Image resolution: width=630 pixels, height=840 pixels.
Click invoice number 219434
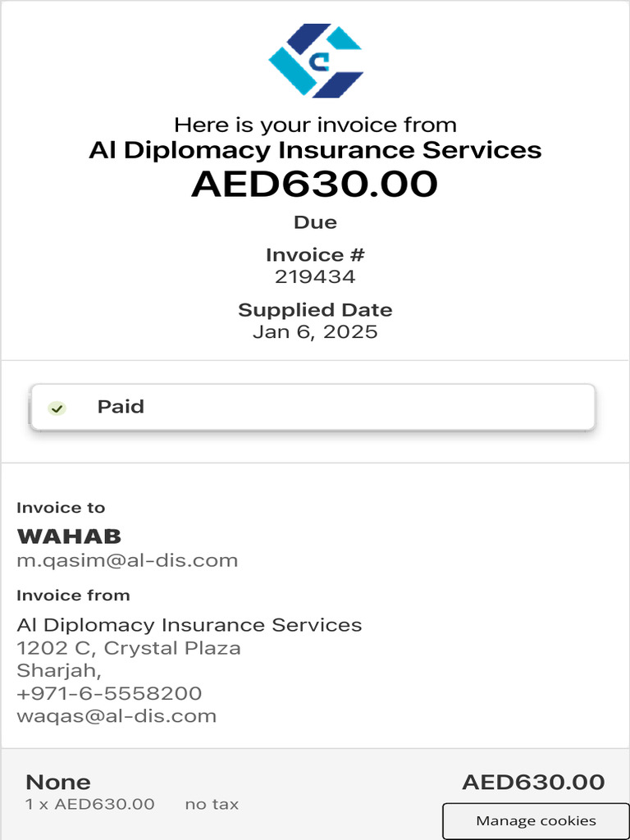pos(315,276)
